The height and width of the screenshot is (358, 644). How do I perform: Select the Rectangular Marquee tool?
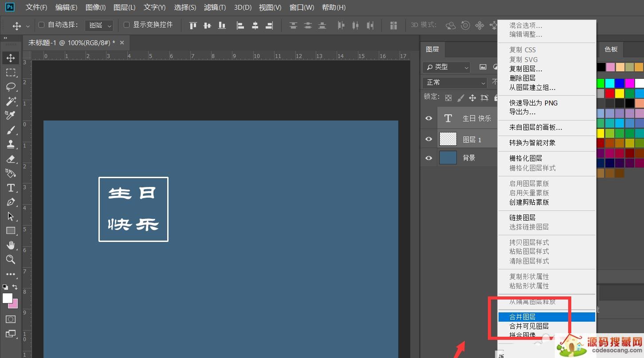(11, 72)
